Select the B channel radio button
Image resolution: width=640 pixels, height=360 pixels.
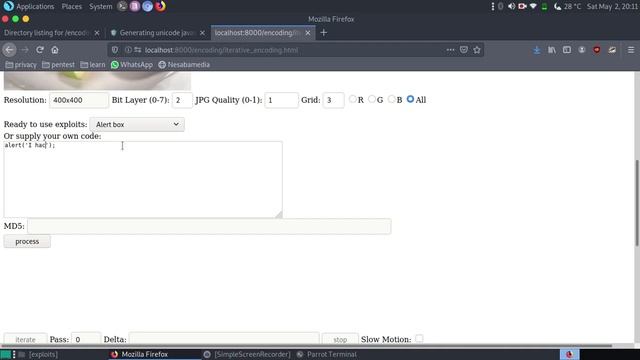[391, 99]
